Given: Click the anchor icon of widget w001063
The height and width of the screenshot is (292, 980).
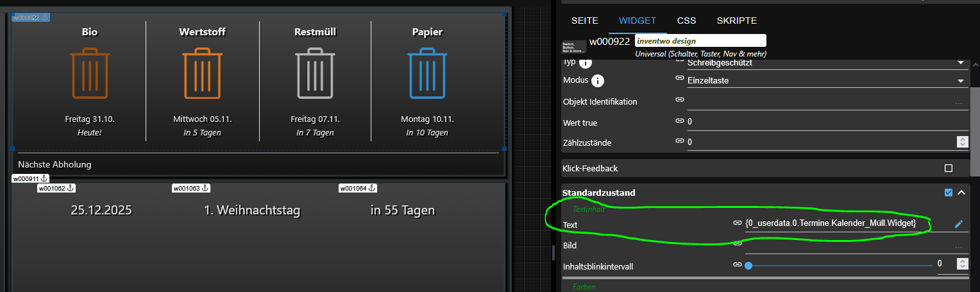Looking at the screenshot, I should click(x=204, y=188).
